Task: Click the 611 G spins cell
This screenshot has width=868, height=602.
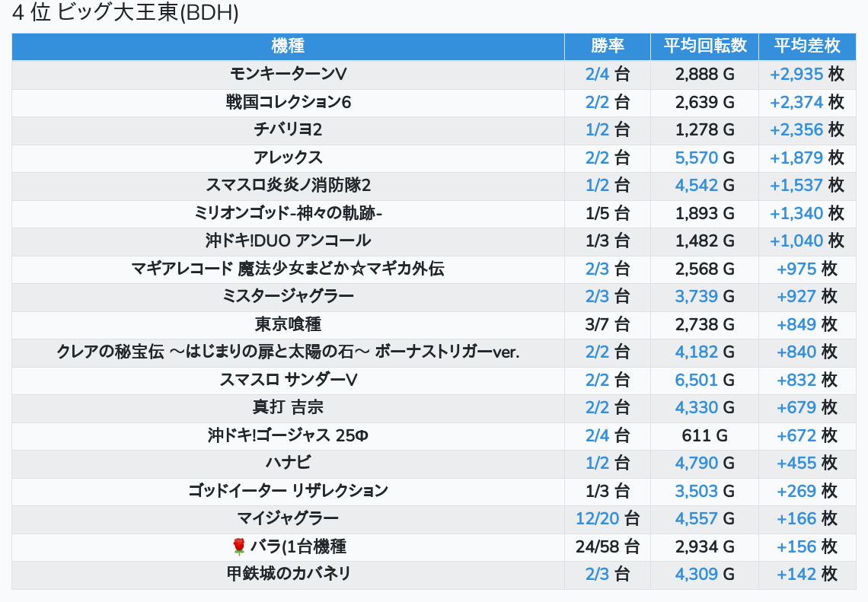Action: [x=705, y=435]
